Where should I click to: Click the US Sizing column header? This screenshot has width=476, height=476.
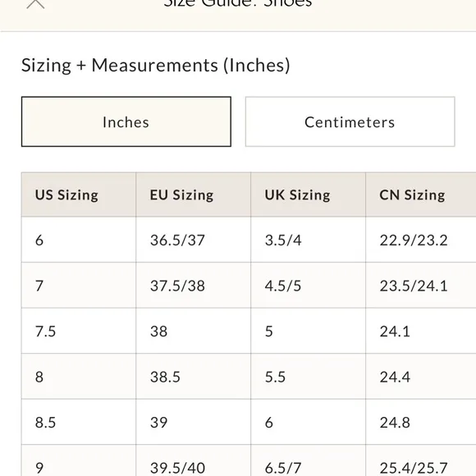79,195
